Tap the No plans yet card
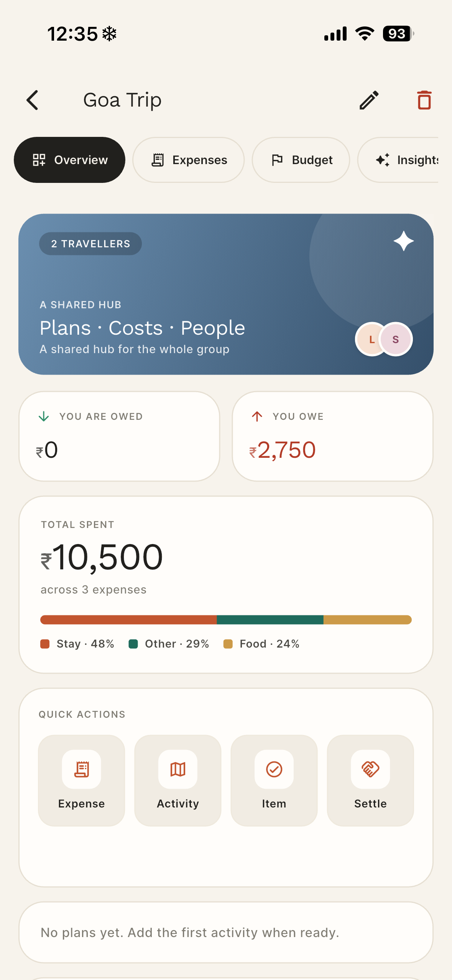452x980 pixels. point(226,932)
